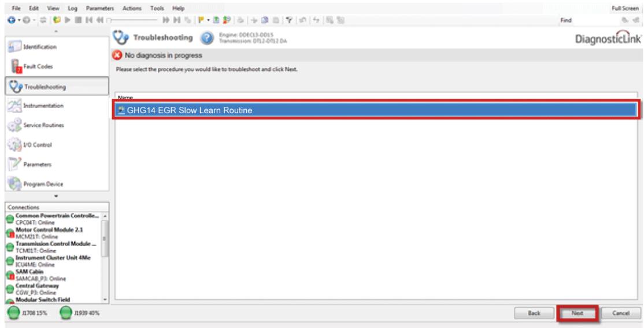Select Central Gateway connection
The height and width of the screenshot is (328, 644).
click(x=53, y=289)
